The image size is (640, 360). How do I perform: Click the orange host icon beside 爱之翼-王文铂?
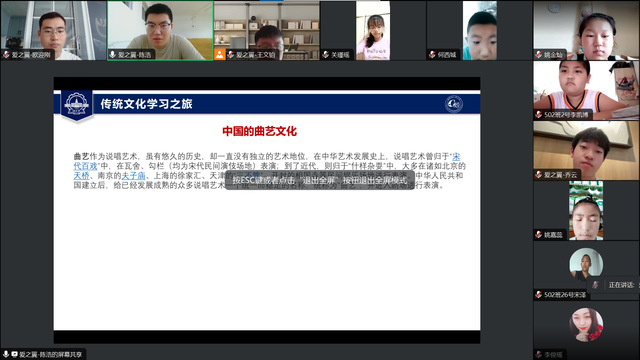[220, 54]
